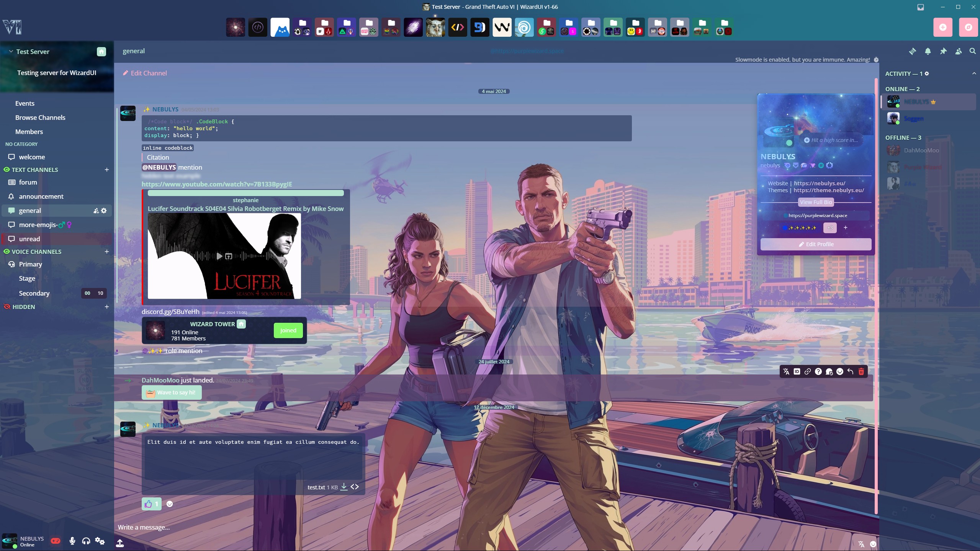This screenshot has width=980, height=551.
Task: Reply to message using arrow icon
Action: (x=851, y=371)
